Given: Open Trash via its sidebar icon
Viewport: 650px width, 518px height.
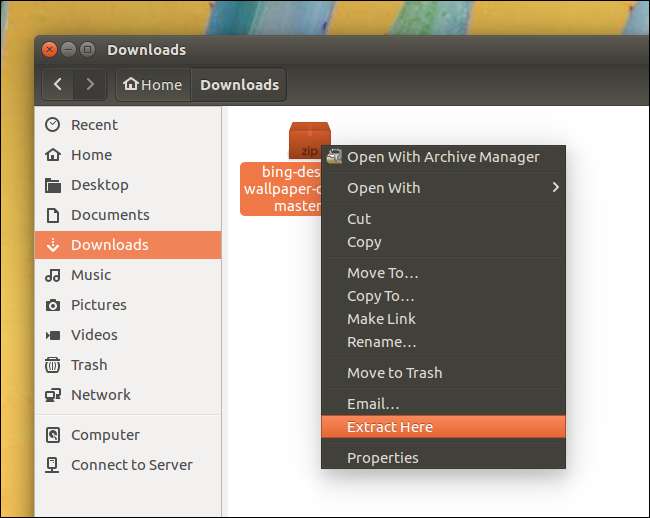Looking at the screenshot, I should [x=53, y=365].
